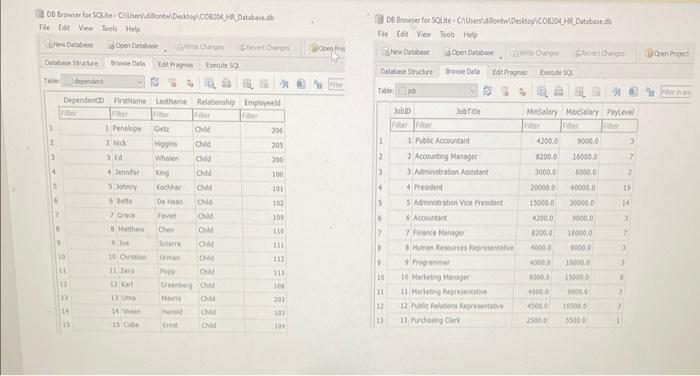Click Open Project in right window
700x376 pixels.
coord(667,54)
